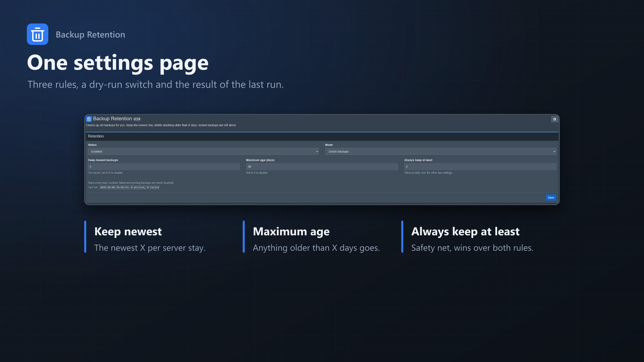Click the small trash icon beside the Backup Retention title
This screenshot has width=644, height=362.
coord(89,119)
